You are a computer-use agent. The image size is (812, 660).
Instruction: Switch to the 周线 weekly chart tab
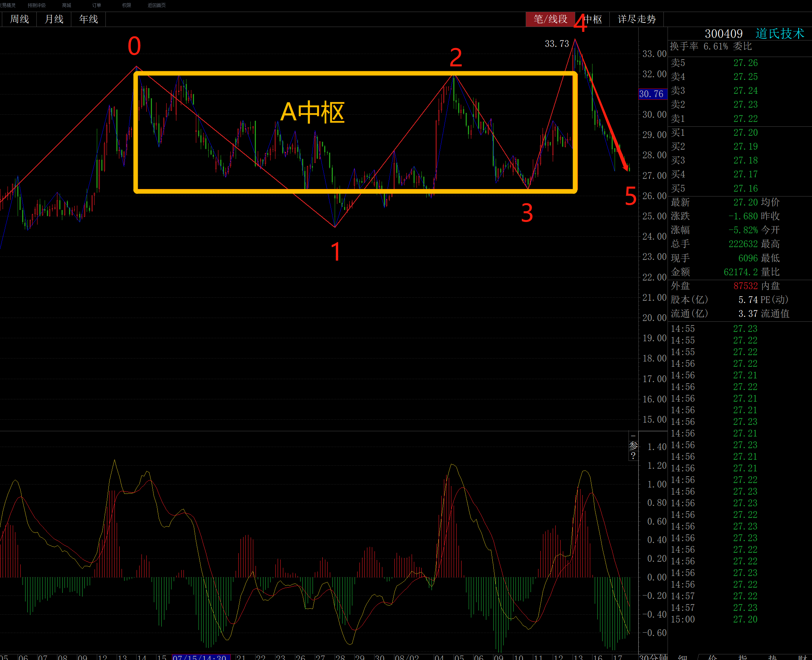[x=20, y=19]
